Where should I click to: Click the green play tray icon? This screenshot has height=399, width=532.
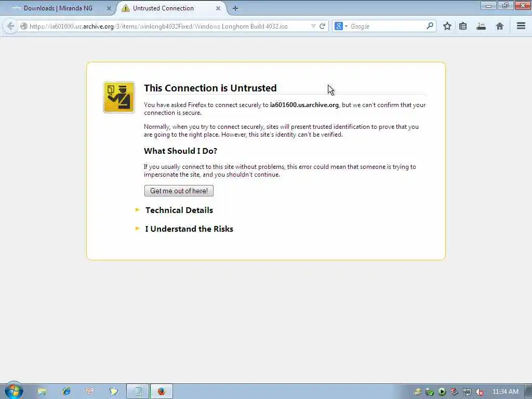tap(442, 392)
